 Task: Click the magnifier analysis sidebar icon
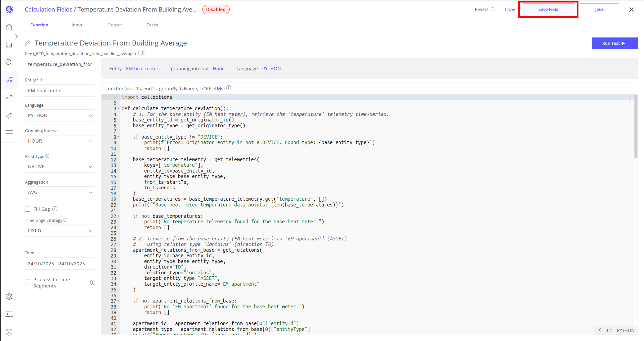point(9,62)
